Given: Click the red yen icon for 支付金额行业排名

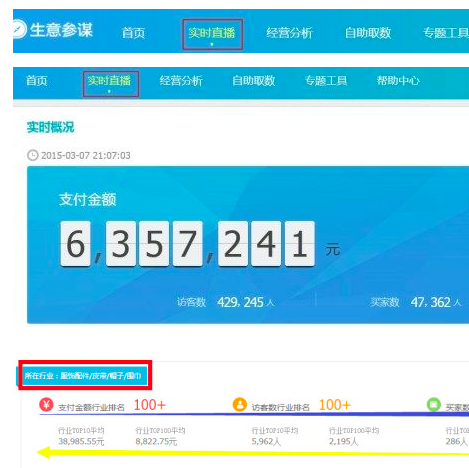Looking at the screenshot, I should (46, 405).
